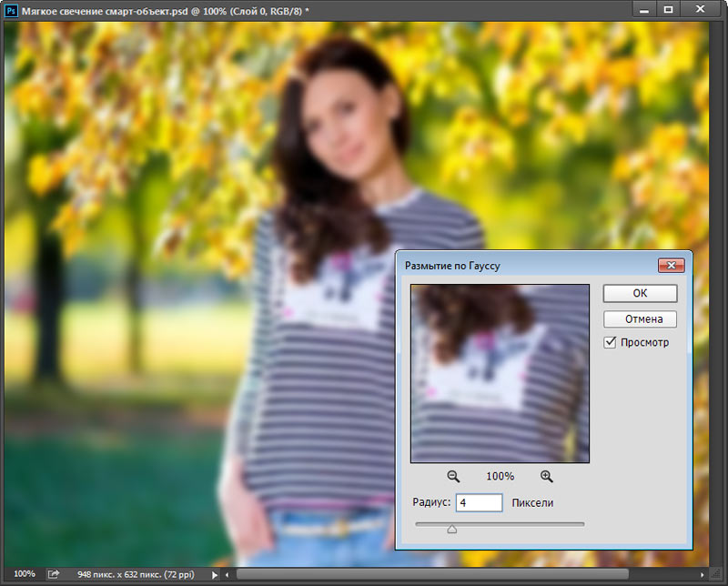728x586 pixels.
Task: Zoom in the Gaussian blur preview
Action: click(x=547, y=476)
